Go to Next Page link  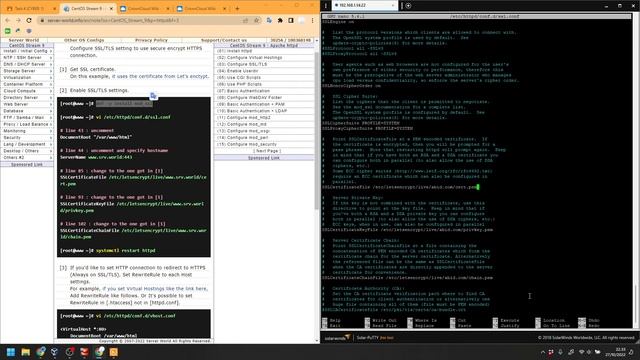267,151
